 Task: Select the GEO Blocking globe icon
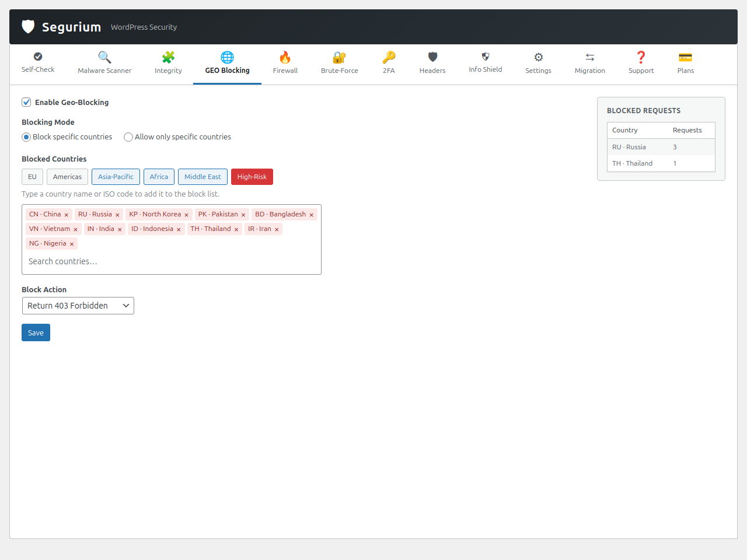(x=227, y=57)
